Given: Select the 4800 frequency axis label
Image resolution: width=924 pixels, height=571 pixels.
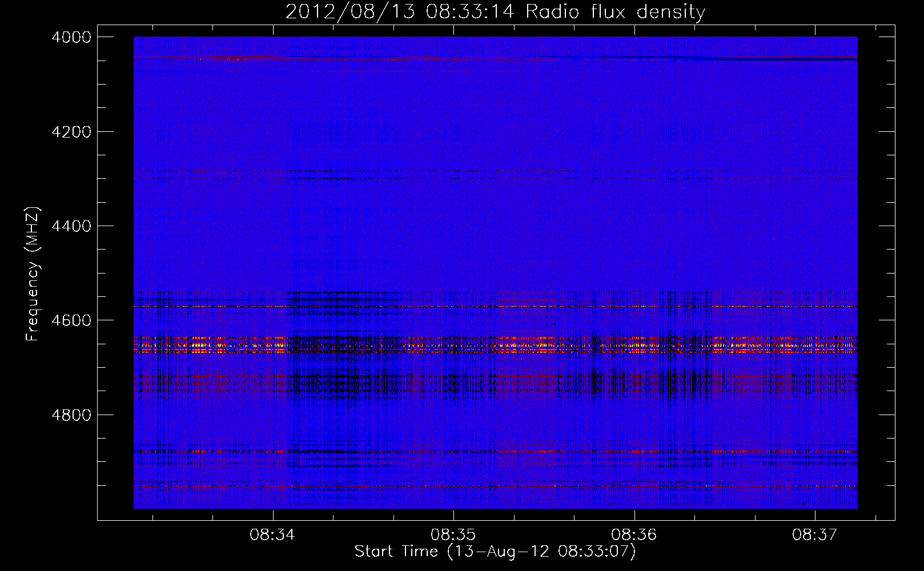Looking at the screenshot, I should pos(71,415).
